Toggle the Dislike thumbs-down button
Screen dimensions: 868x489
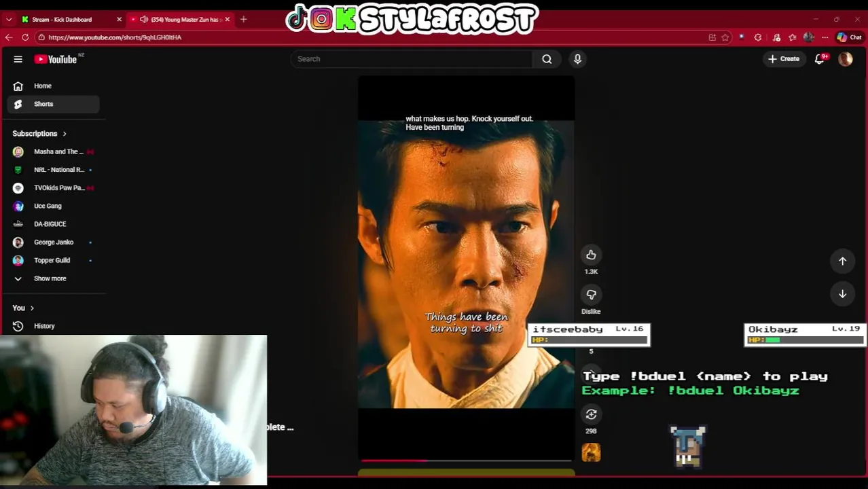591,294
